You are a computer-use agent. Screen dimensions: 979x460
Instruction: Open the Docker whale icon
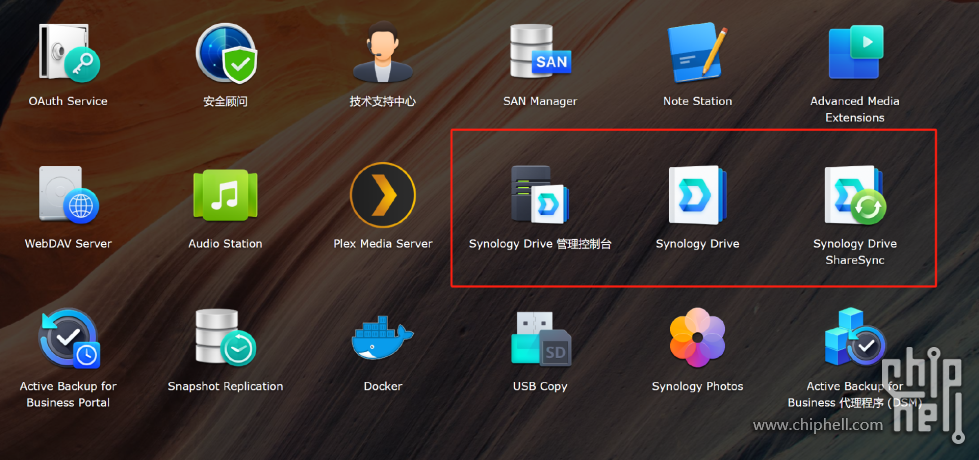[x=383, y=338]
